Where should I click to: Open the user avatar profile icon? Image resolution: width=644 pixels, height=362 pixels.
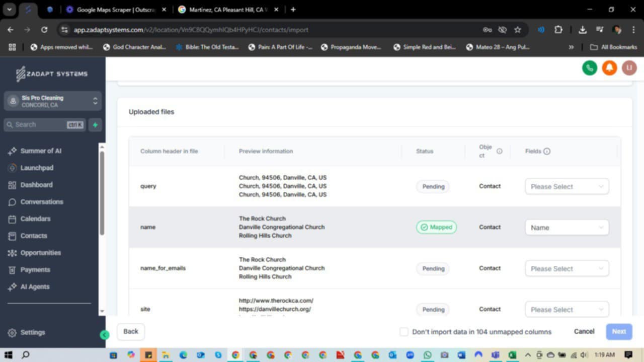click(x=629, y=68)
